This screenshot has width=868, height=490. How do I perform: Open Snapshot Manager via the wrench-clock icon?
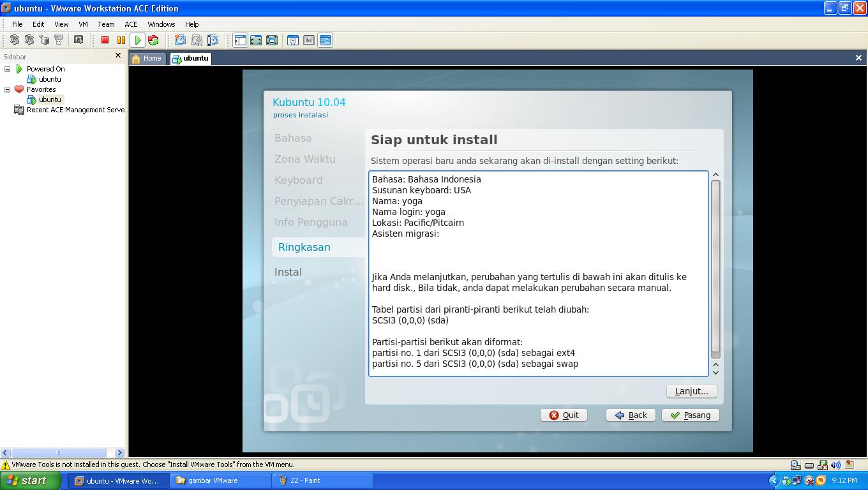(213, 40)
